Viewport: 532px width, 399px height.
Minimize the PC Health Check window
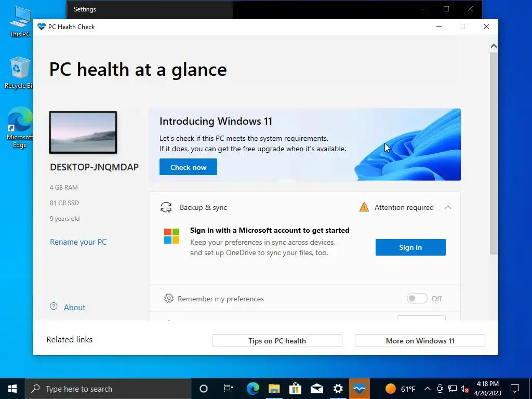(438, 27)
